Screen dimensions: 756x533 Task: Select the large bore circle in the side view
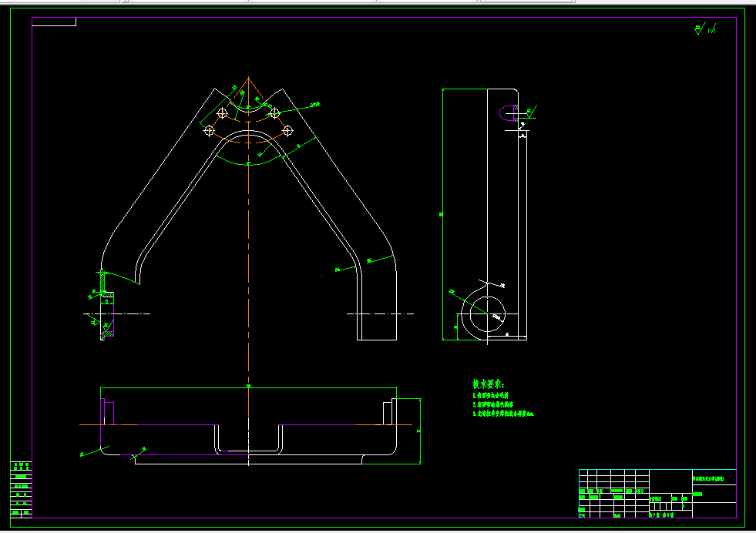[x=487, y=314]
